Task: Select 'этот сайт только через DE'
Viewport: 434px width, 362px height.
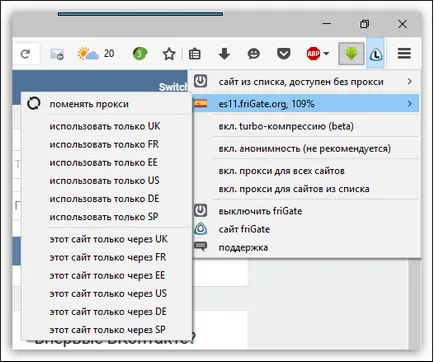Action: click(x=107, y=311)
